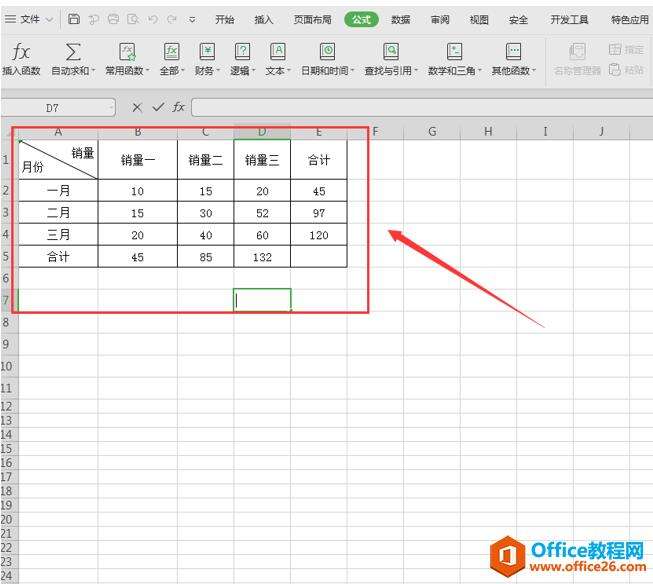Image resolution: width=653 pixels, height=584 pixels.
Task: Click the Save icon in quick access toolbar
Action: pyautogui.click(x=74, y=19)
